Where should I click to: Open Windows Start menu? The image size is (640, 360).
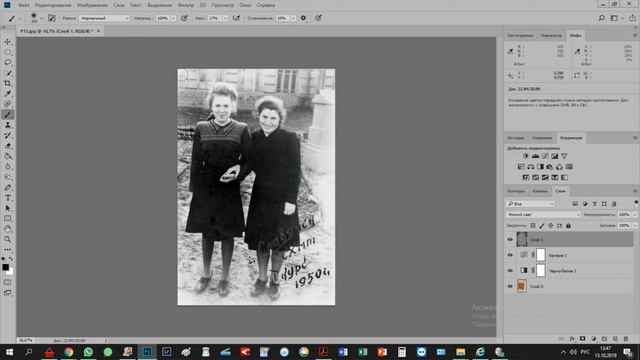click(9, 352)
